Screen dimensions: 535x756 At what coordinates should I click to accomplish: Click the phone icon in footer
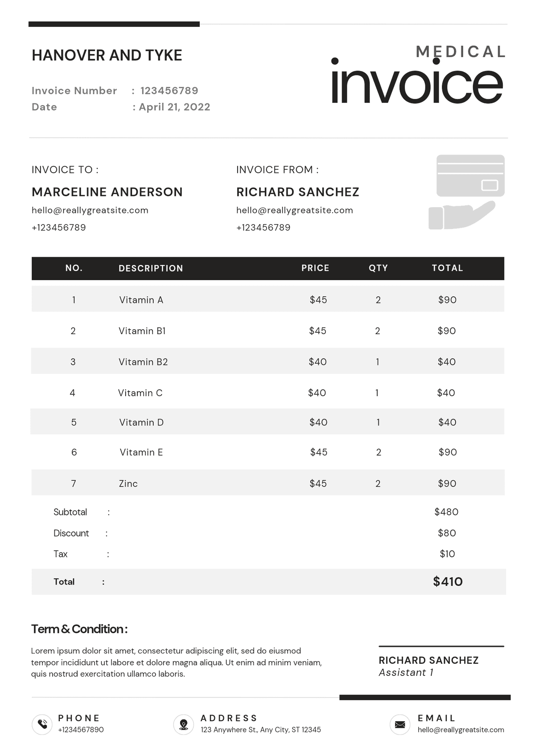pyautogui.click(x=42, y=724)
